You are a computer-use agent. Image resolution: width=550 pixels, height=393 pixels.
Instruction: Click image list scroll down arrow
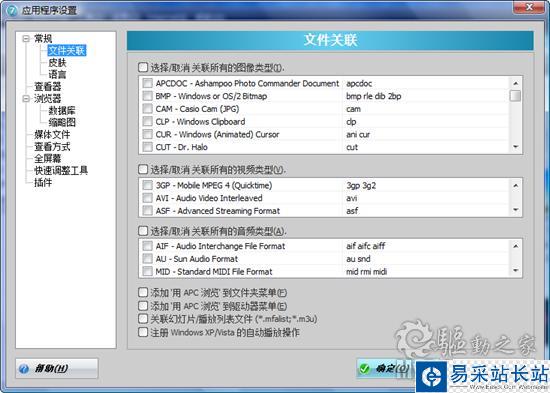pyautogui.click(x=515, y=147)
